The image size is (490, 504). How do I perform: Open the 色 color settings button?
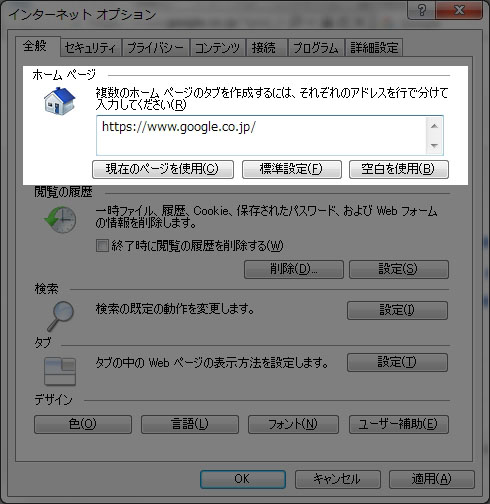pos(83,424)
